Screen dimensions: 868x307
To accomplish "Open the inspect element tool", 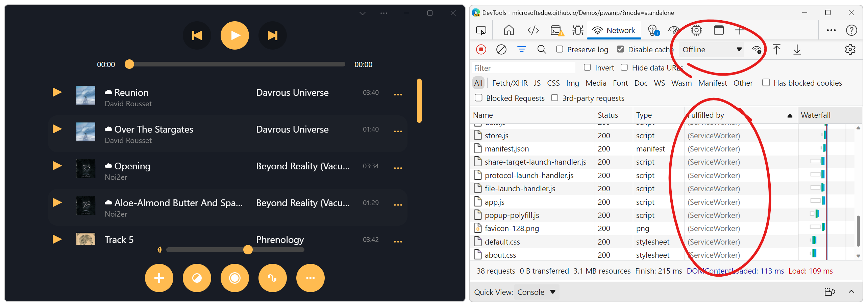I will [x=481, y=31].
